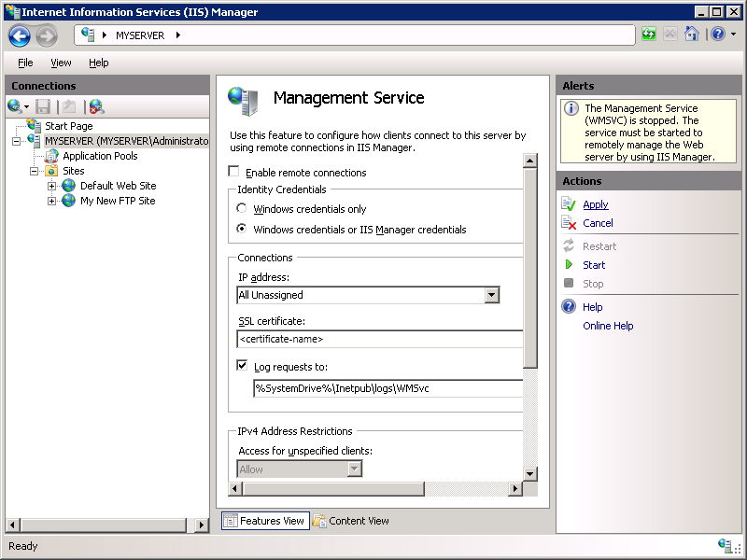Select Windows credentials only
The height and width of the screenshot is (560, 747).
pyautogui.click(x=242, y=209)
